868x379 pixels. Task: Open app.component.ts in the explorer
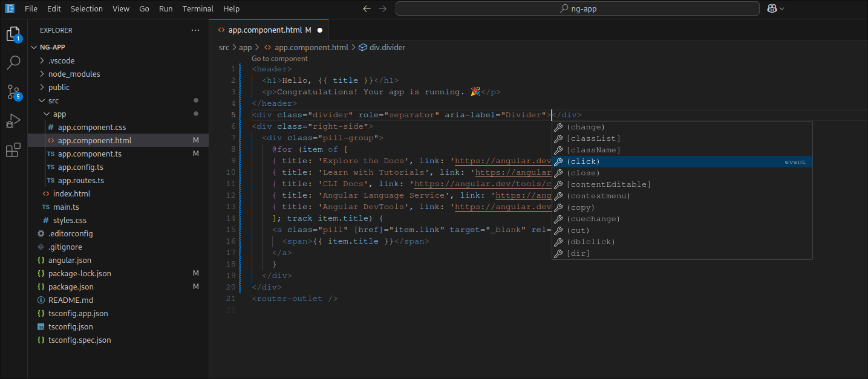[118, 154]
